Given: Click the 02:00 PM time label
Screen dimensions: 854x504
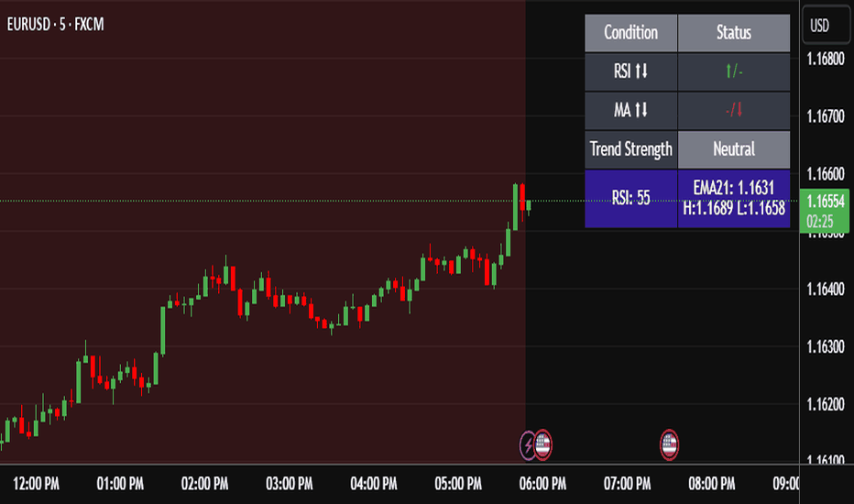Looking at the screenshot, I should (204, 484).
